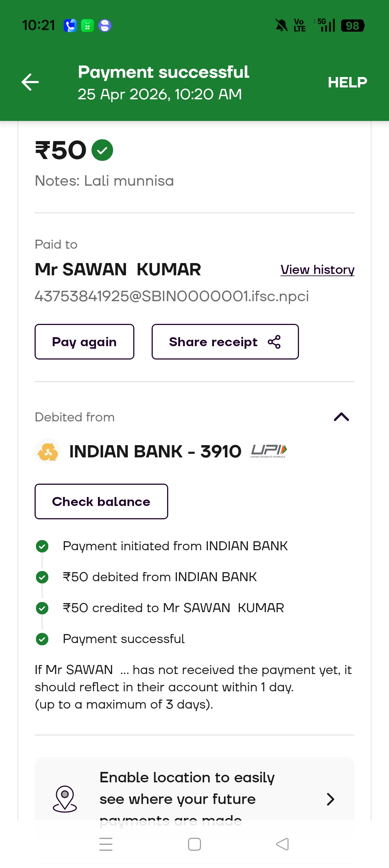The width and height of the screenshot is (389, 868).
Task: Tap the home square navigation button
Action: (194, 844)
